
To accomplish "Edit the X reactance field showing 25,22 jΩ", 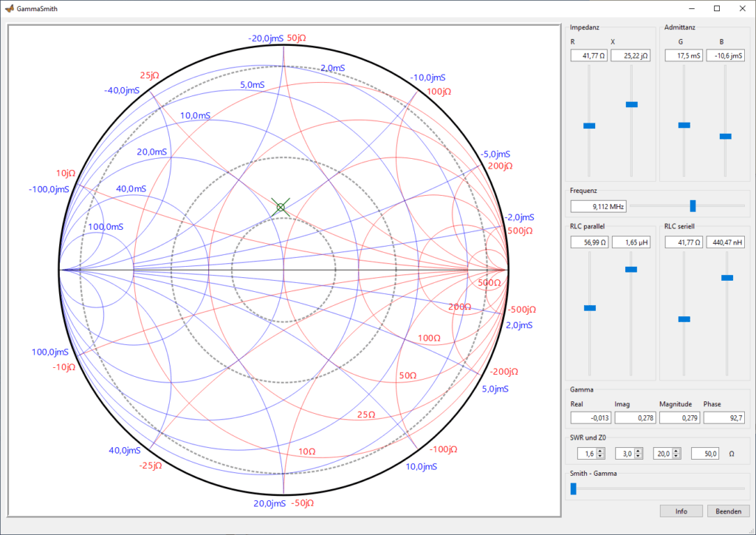I will (x=630, y=55).
